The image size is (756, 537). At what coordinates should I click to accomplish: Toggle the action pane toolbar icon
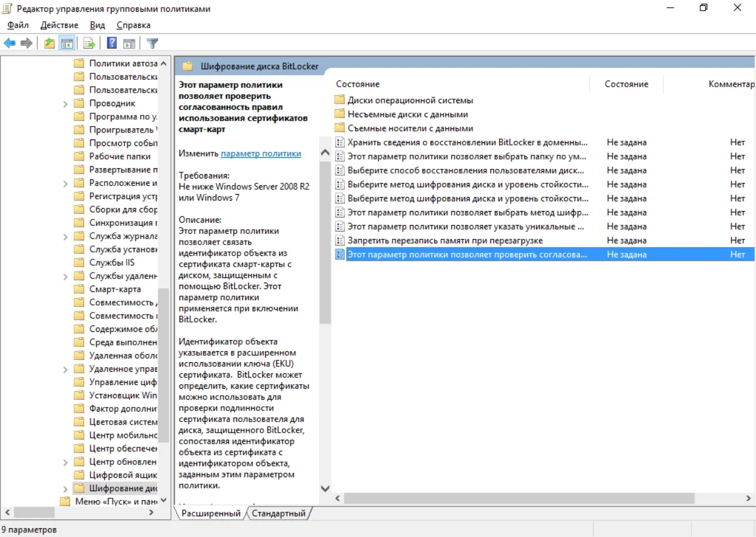point(129,43)
